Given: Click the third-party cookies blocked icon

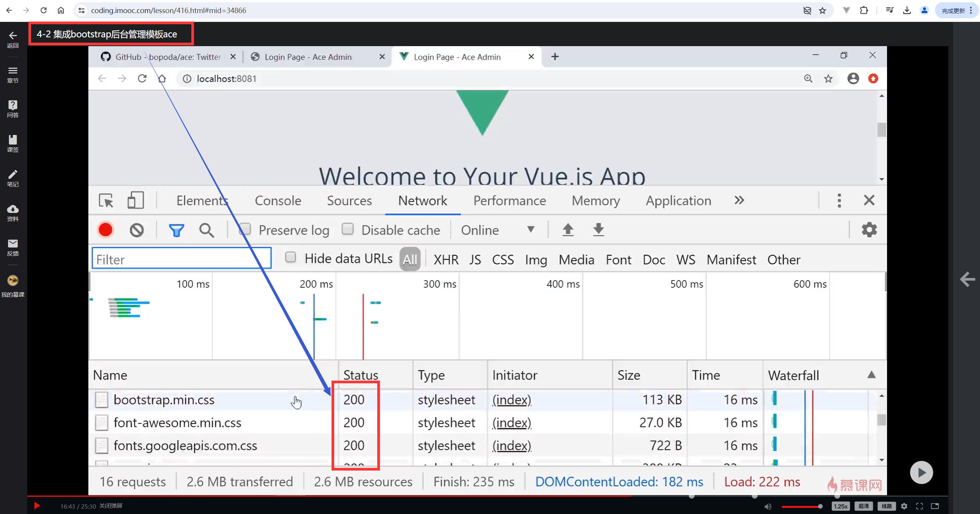Looking at the screenshot, I should (807, 10).
